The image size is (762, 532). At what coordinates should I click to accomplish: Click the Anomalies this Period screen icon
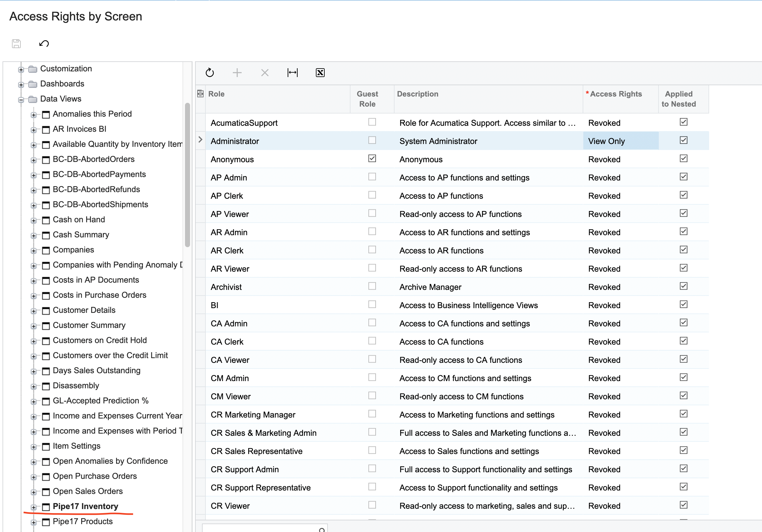click(x=46, y=115)
